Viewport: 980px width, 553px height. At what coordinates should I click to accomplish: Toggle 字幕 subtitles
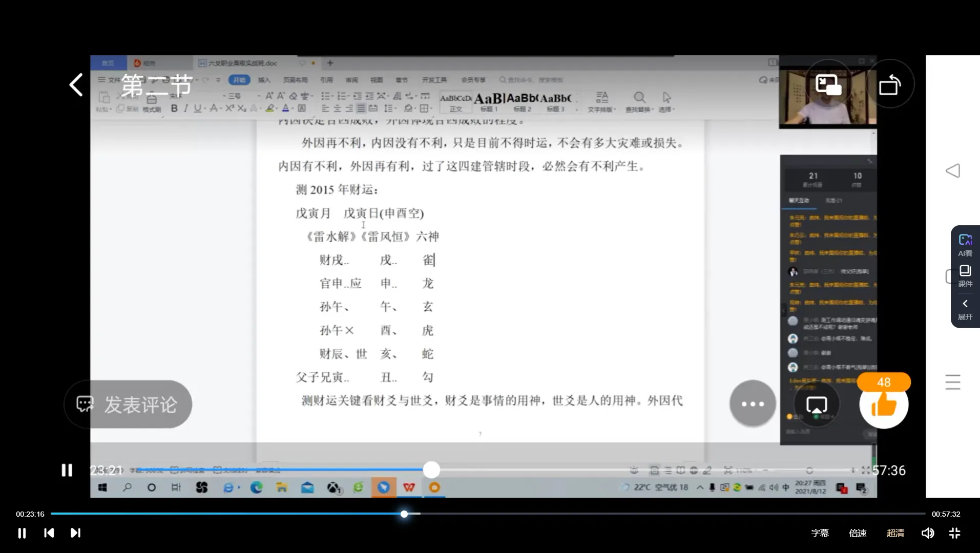(x=820, y=533)
